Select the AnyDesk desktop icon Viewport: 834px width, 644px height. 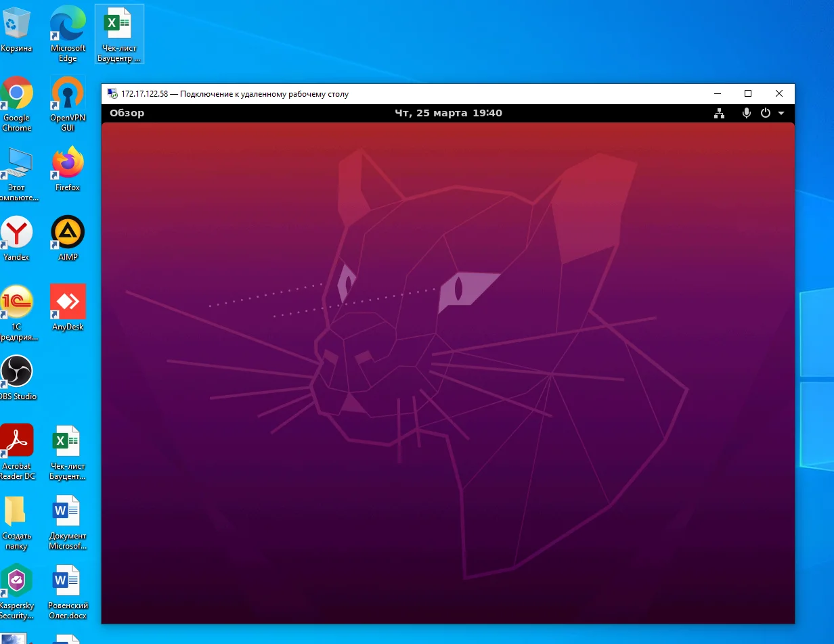coord(68,303)
